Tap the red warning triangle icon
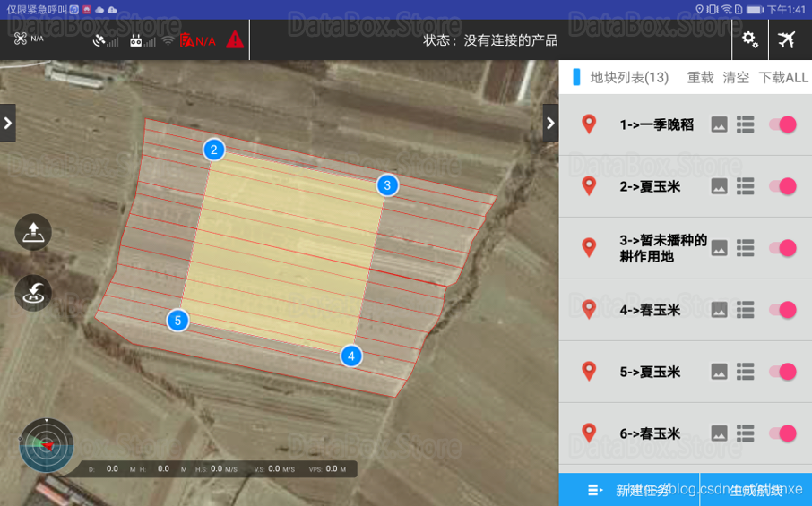Screen dimensions: 812x506 coord(235,39)
